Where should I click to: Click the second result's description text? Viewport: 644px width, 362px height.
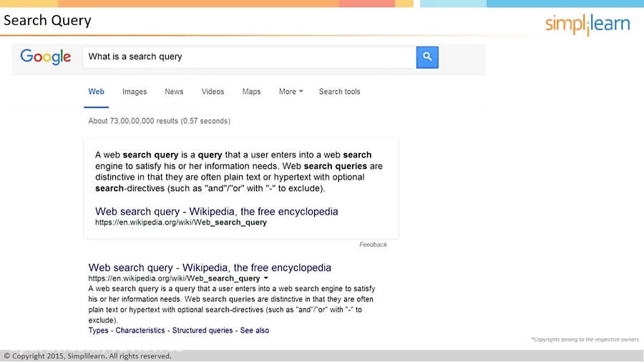click(231, 304)
